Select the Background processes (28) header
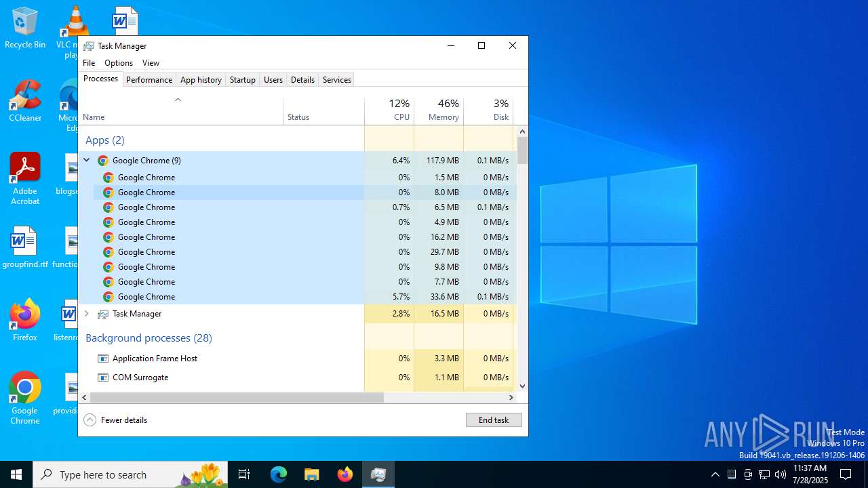The height and width of the screenshot is (488, 868). (x=149, y=338)
